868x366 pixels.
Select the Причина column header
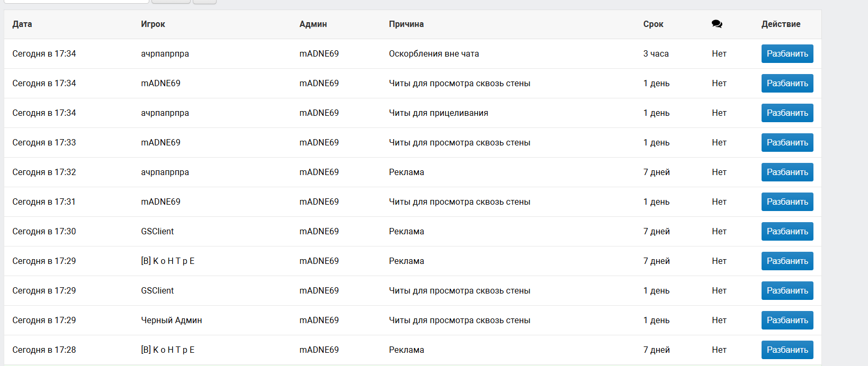(406, 24)
